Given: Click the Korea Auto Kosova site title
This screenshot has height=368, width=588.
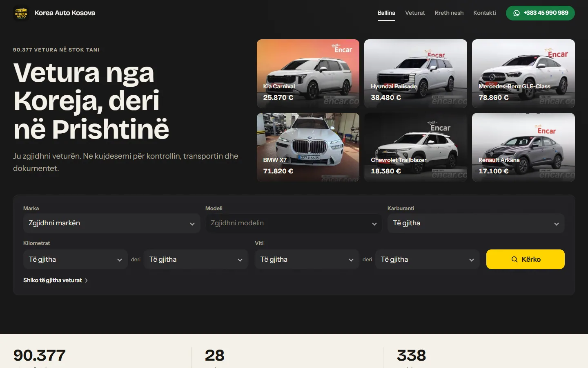Looking at the screenshot, I should pyautogui.click(x=65, y=13).
